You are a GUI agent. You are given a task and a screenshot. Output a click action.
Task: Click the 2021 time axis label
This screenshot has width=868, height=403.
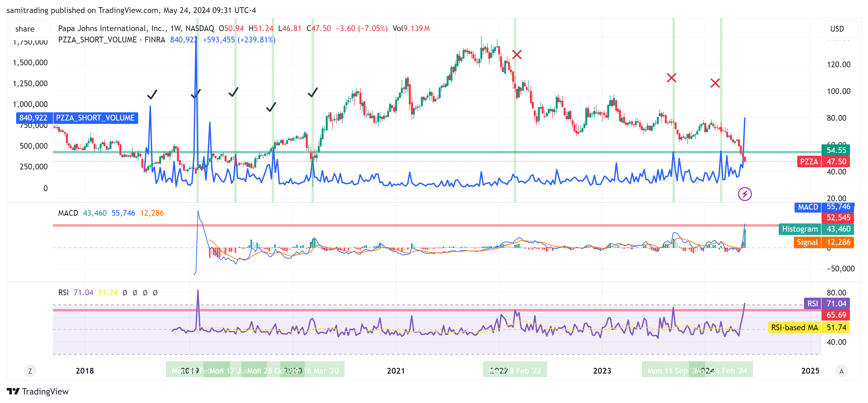coord(396,371)
